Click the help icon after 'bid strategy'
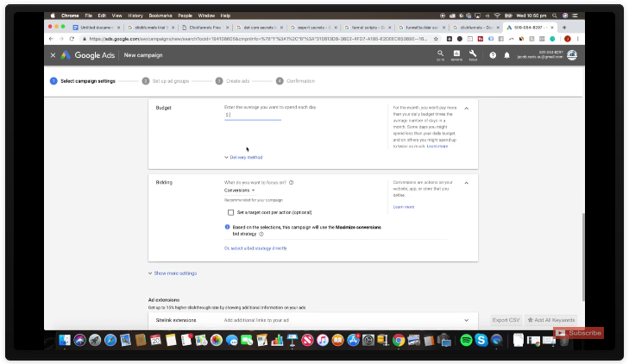The height and width of the screenshot is (364, 629). tap(261, 234)
